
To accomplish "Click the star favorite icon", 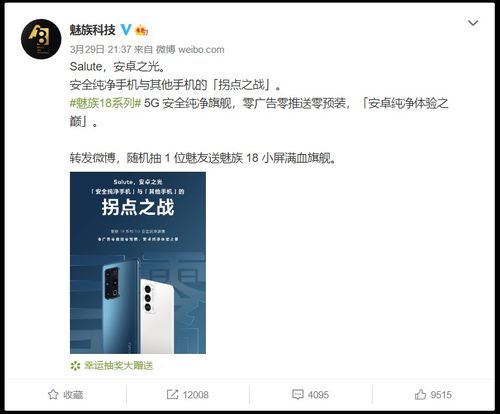I will (53, 394).
